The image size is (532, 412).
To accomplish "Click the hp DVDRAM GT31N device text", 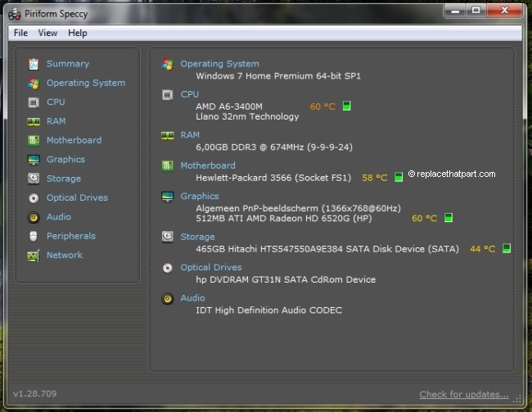I will pos(286,280).
